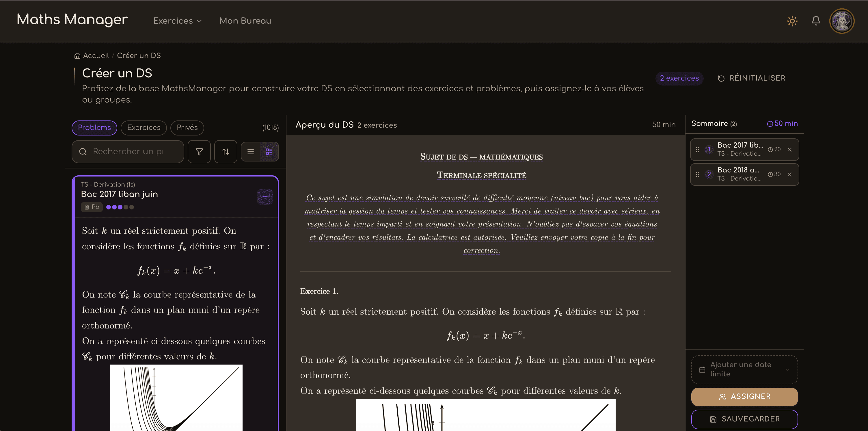Select the Privés tab
The image size is (868, 431).
coord(187,128)
